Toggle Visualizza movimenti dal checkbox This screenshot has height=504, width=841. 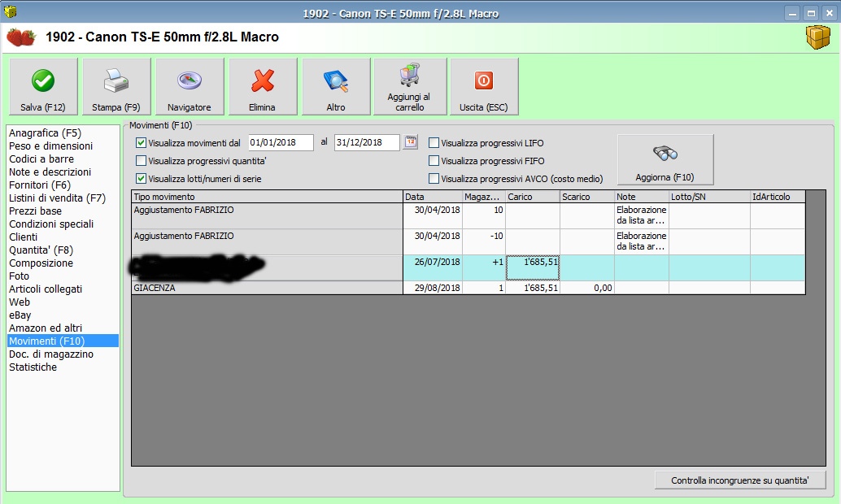click(141, 143)
